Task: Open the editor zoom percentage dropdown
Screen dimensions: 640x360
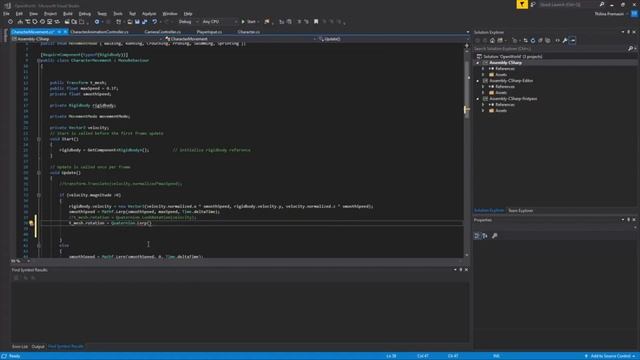Action: coord(20,261)
